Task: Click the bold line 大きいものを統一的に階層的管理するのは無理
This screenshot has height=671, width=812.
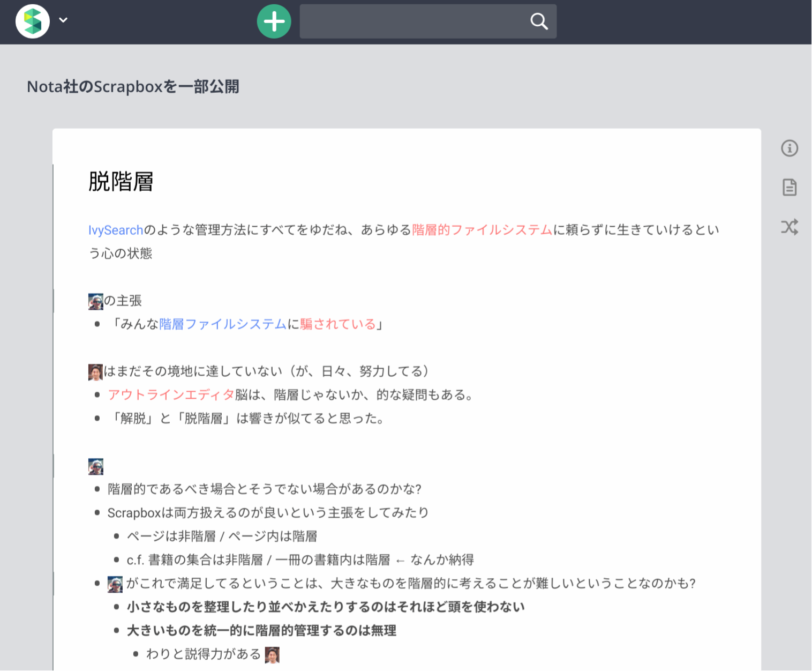Action: (x=261, y=631)
